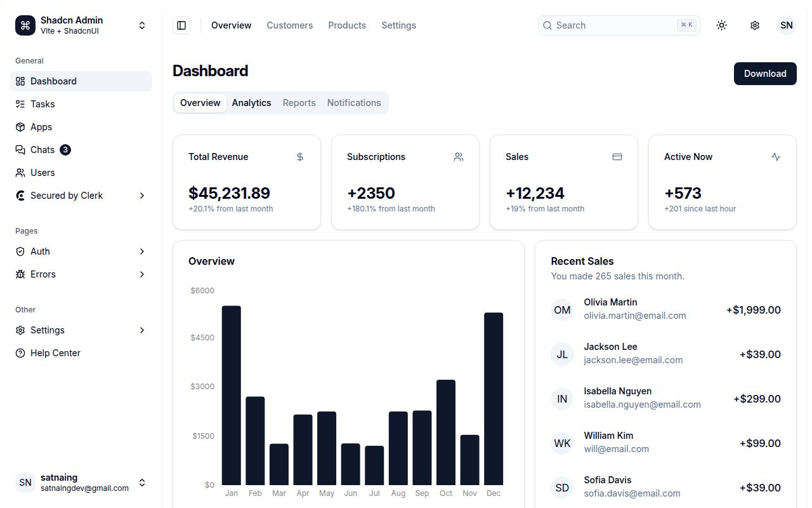Click the Download button

(x=765, y=74)
